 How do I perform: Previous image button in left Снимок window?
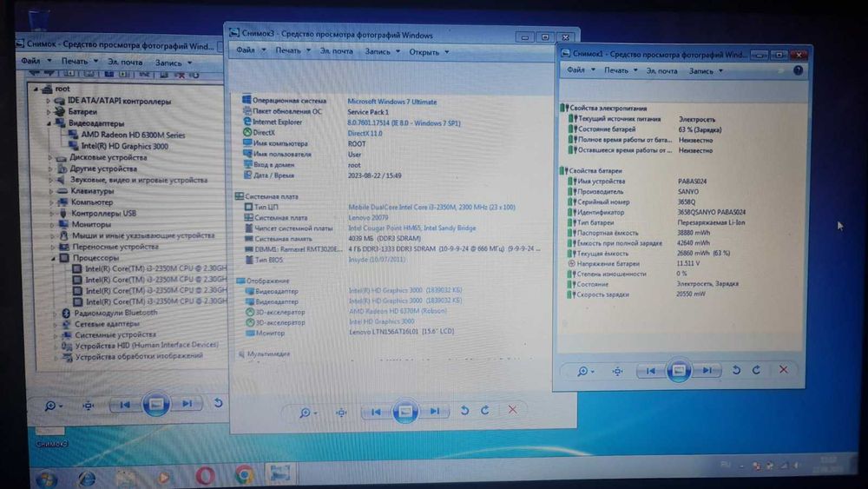tap(125, 405)
